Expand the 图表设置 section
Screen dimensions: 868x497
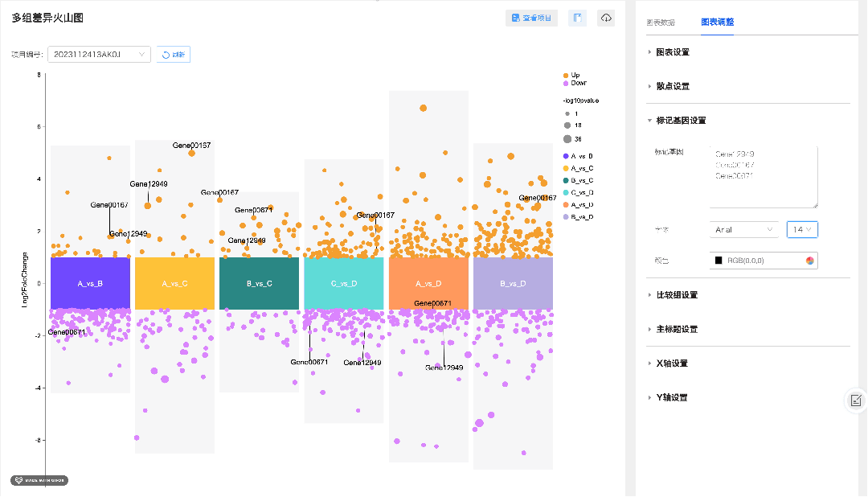tap(673, 52)
